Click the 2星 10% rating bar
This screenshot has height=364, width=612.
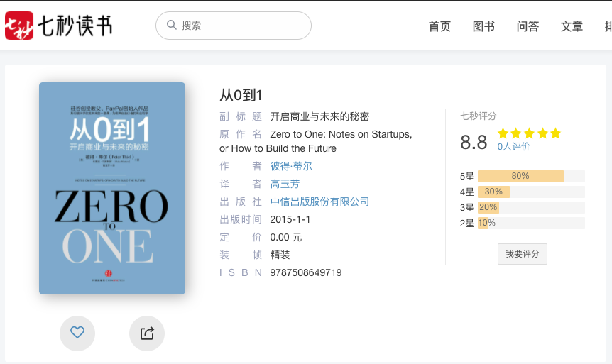(531, 224)
